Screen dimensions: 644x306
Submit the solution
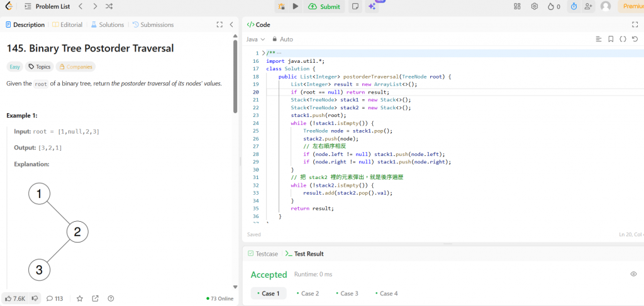coord(324,6)
